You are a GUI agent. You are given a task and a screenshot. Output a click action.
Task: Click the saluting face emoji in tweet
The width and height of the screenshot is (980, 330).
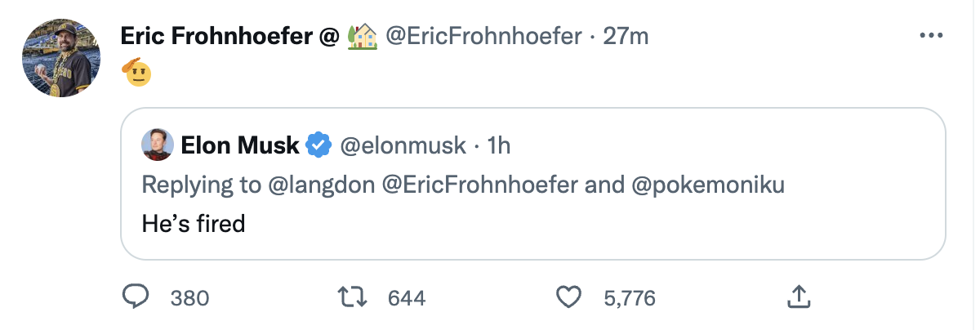[x=136, y=73]
